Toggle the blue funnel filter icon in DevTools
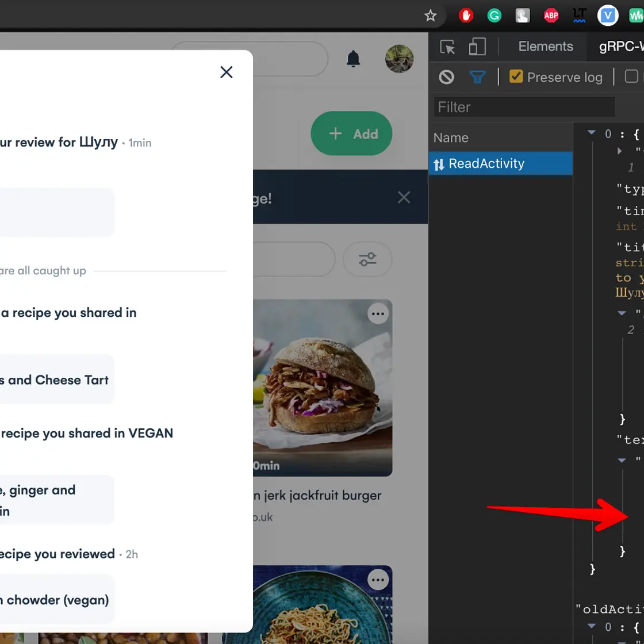Viewport: 644px width, 644px height. (x=477, y=77)
